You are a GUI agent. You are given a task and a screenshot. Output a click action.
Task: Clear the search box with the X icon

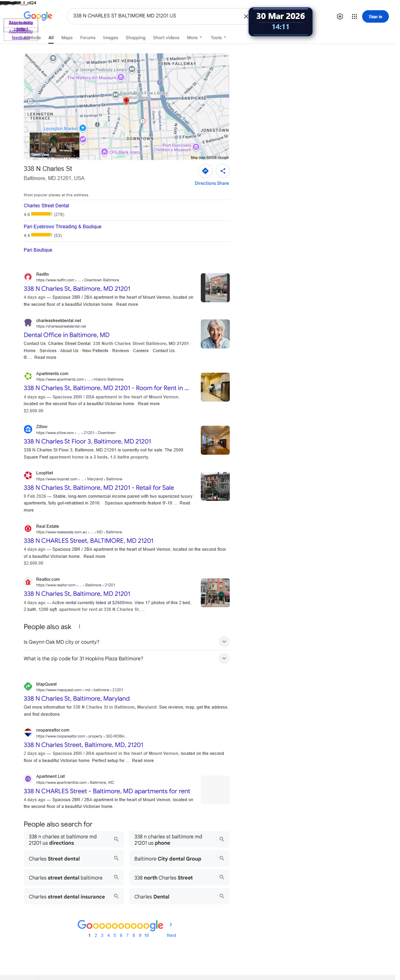[246, 16]
